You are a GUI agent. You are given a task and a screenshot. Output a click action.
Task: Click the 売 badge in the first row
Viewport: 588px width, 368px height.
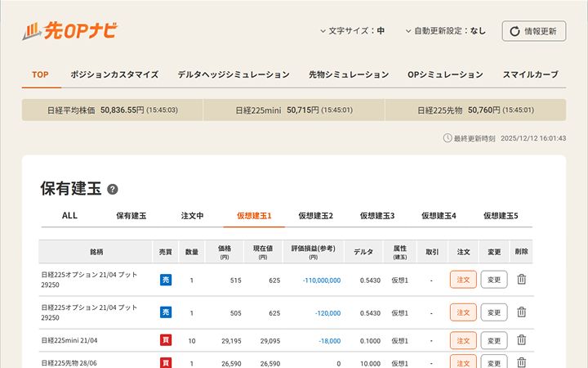pyautogui.click(x=166, y=280)
